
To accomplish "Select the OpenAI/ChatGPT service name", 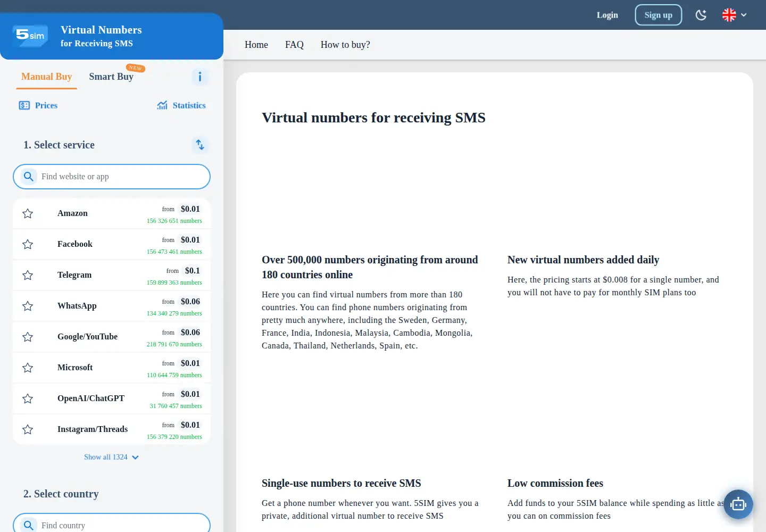I will point(91,398).
